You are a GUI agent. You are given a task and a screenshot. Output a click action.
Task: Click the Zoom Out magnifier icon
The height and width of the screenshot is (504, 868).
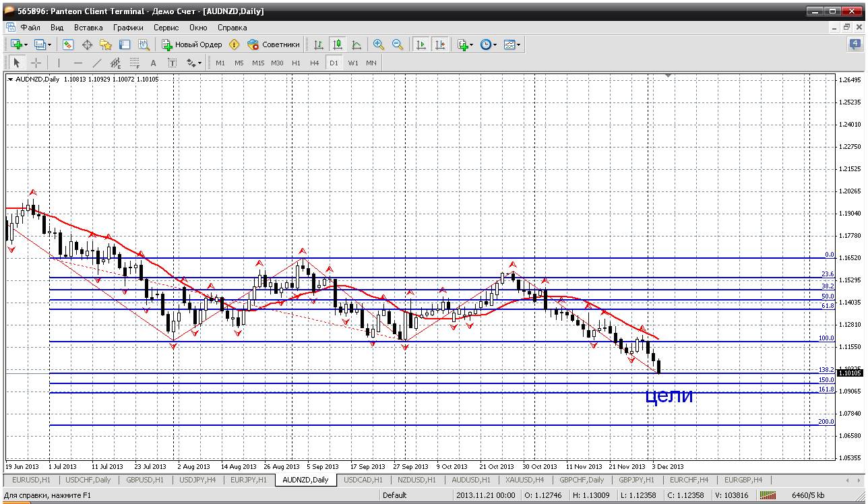(x=397, y=44)
